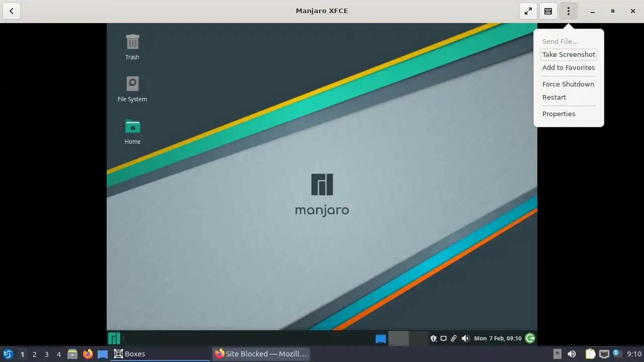Viewport: 644px width, 362px height.
Task: Open the guest clipboard paperclip tray icon
Action: 453,338
